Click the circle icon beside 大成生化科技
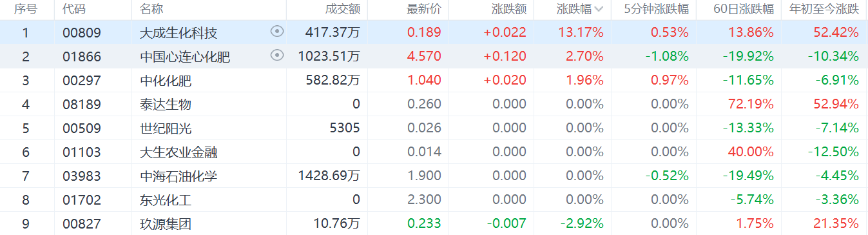 pos(277,32)
